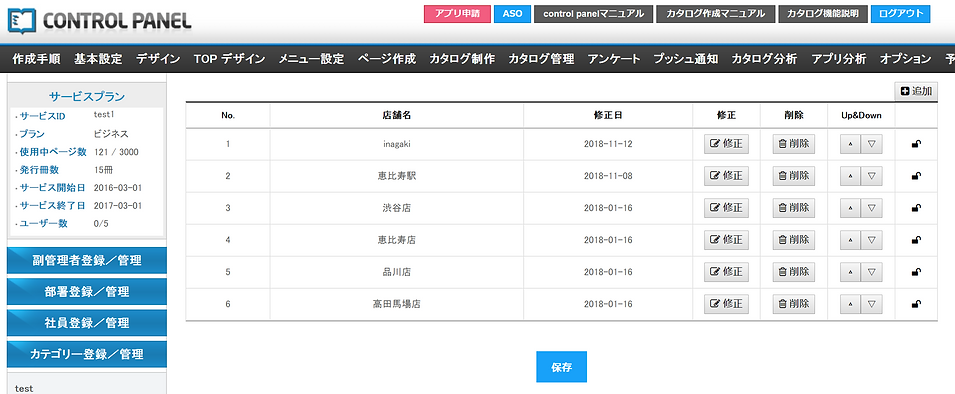Image resolution: width=955 pixels, height=394 pixels.
Task: Move 渋谷店 row up
Action: pyautogui.click(x=850, y=208)
